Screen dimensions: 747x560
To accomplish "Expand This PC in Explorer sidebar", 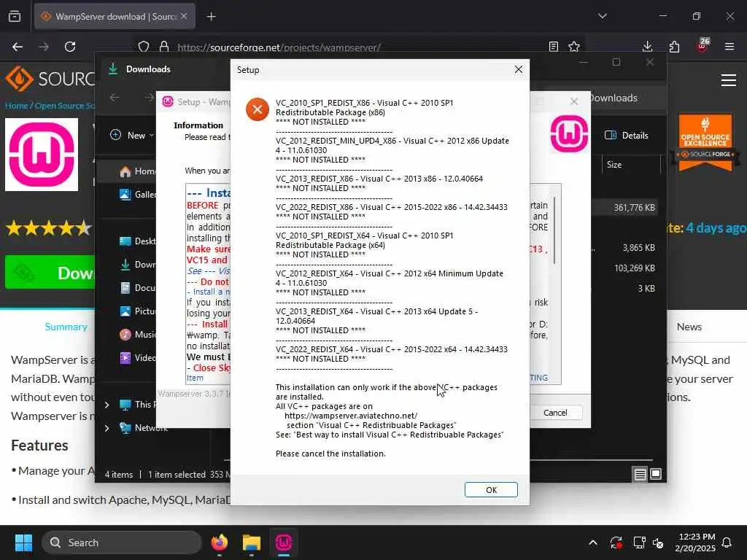I will 107,405.
